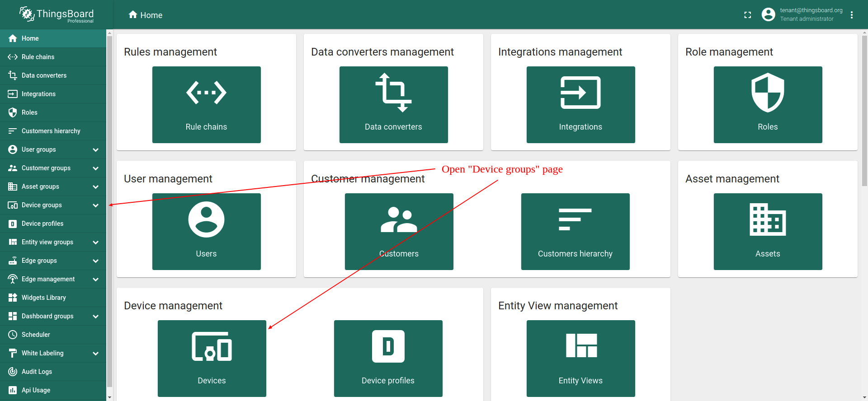Click the main page vertical scrollbar

[864, 111]
